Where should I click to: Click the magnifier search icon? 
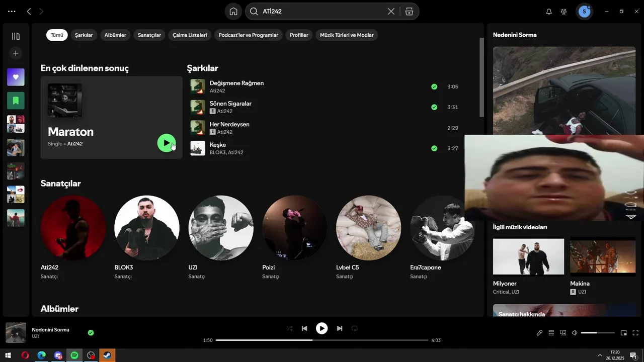254,12
